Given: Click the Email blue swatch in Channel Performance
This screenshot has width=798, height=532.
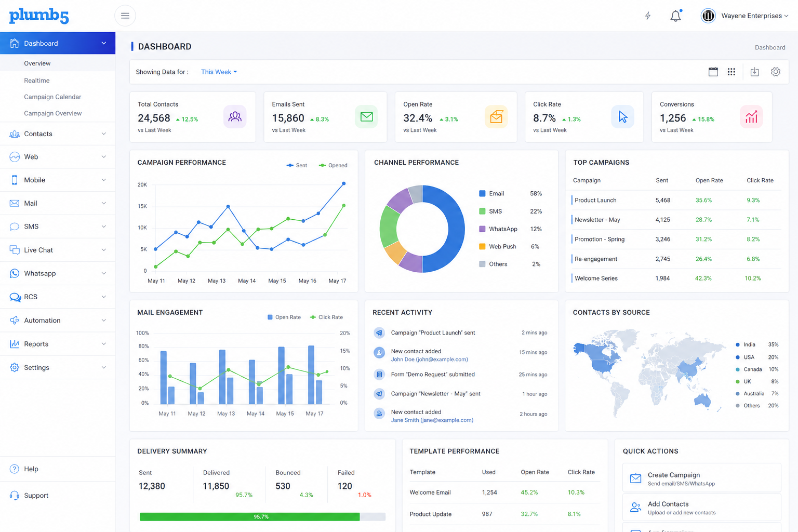Looking at the screenshot, I should (482, 193).
